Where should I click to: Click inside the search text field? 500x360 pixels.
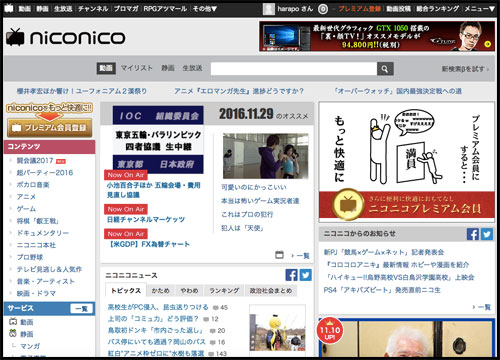tap(294, 69)
